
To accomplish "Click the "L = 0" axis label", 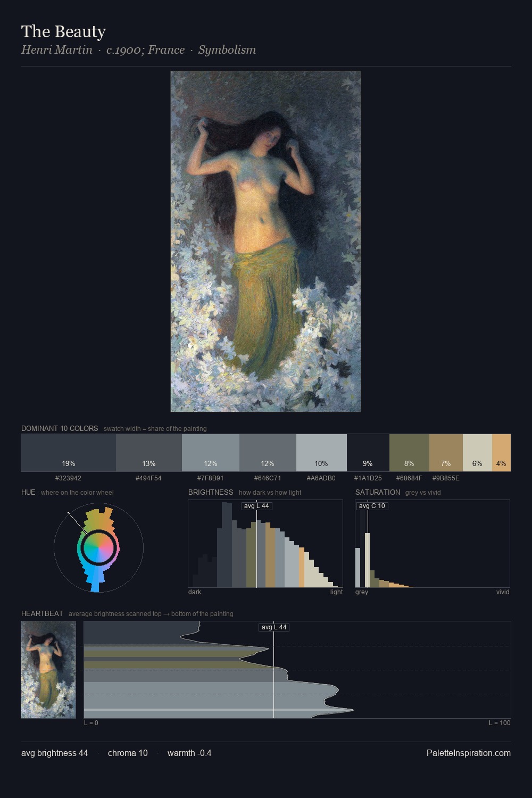I will tap(91, 723).
